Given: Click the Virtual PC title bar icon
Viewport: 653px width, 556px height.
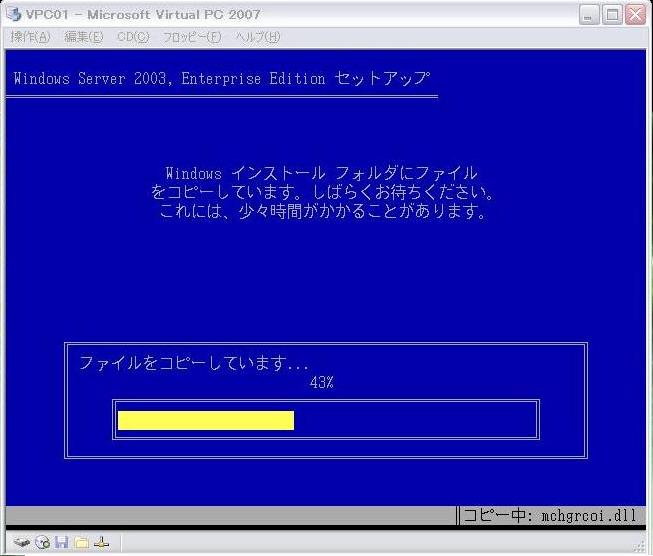Looking at the screenshot, I should tap(14, 14).
